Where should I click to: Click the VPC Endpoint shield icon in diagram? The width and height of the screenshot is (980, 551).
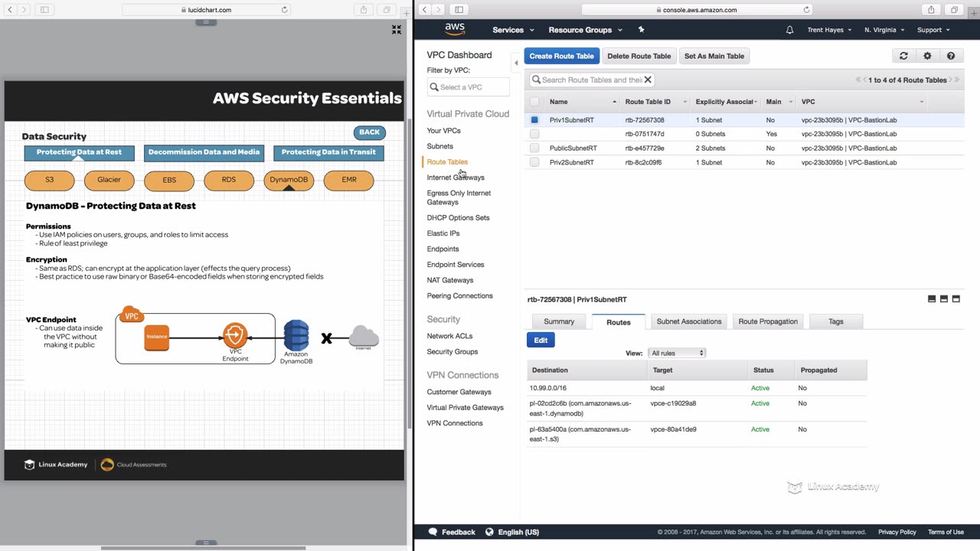pos(235,336)
